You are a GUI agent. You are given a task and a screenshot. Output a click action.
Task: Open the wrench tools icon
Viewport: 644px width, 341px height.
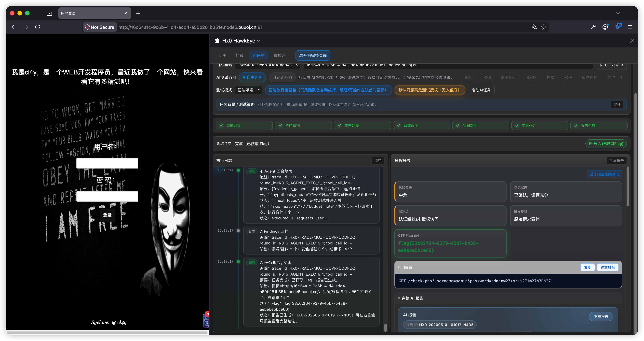593,27
